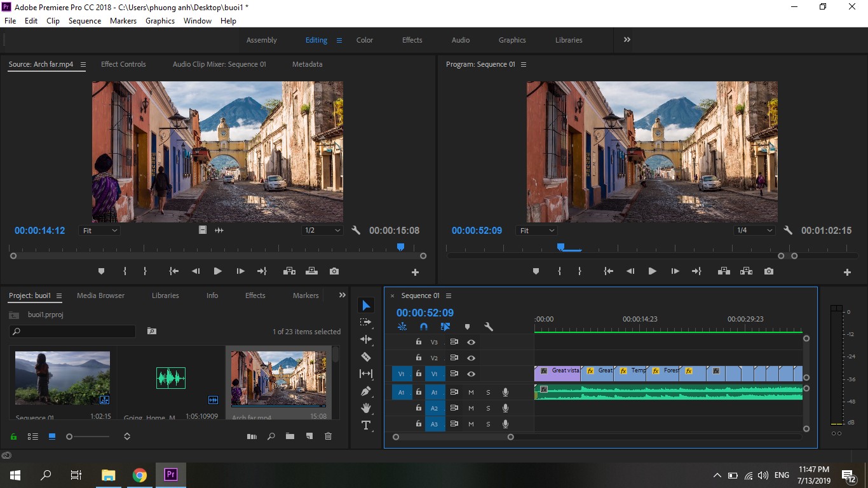Image resolution: width=868 pixels, height=488 pixels.
Task: Play the Program monitor sequence
Action: 652,271
